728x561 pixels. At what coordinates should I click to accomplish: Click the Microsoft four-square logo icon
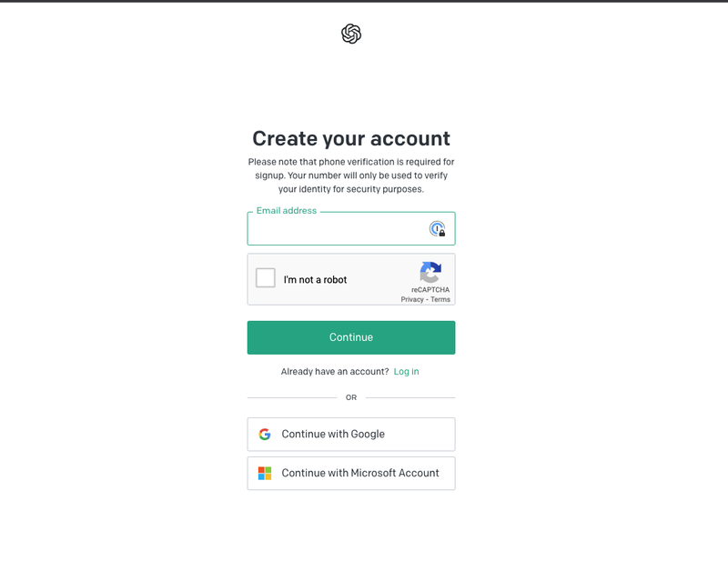(265, 474)
